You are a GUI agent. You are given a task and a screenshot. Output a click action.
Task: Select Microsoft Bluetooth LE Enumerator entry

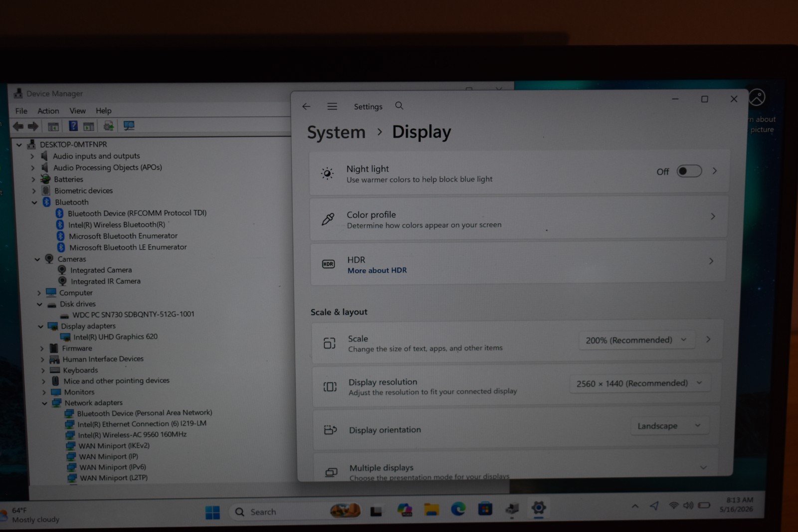[x=128, y=247]
